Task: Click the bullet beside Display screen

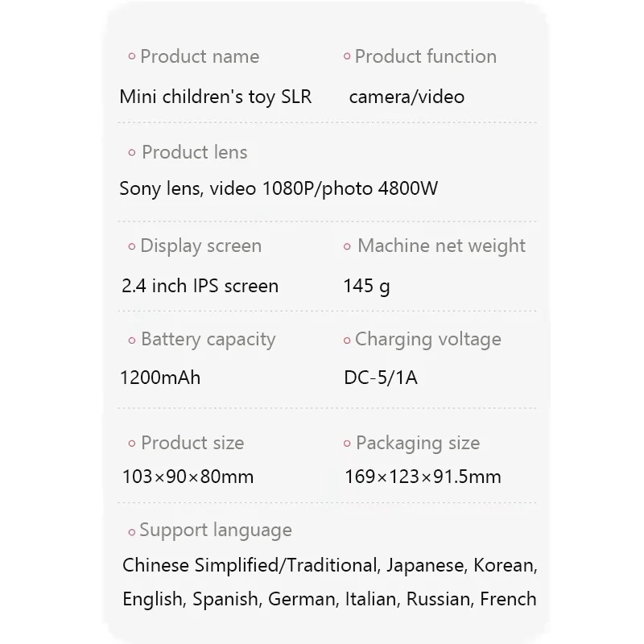Action: pos(132,247)
